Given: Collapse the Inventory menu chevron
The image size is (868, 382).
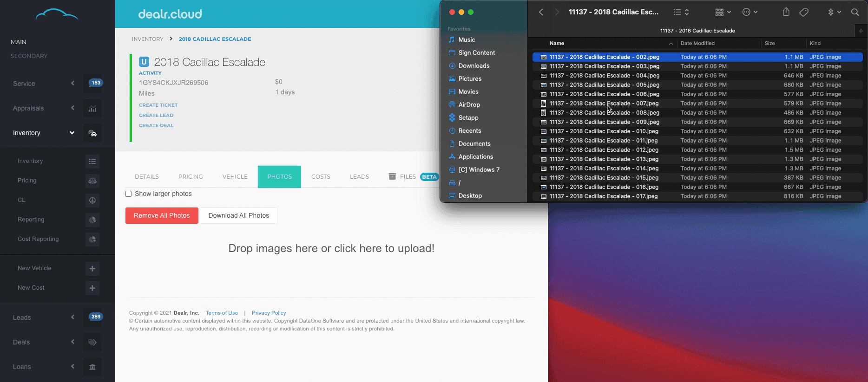Looking at the screenshot, I should point(72,133).
